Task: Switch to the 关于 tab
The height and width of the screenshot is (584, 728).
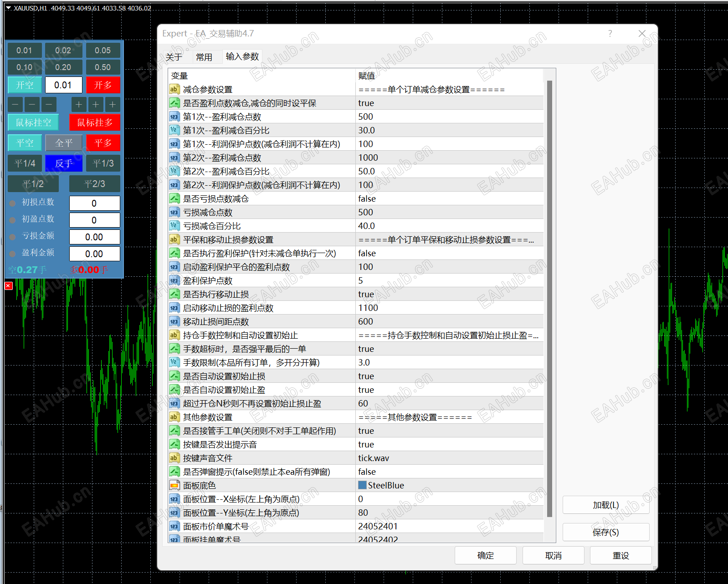Action: click(x=174, y=57)
